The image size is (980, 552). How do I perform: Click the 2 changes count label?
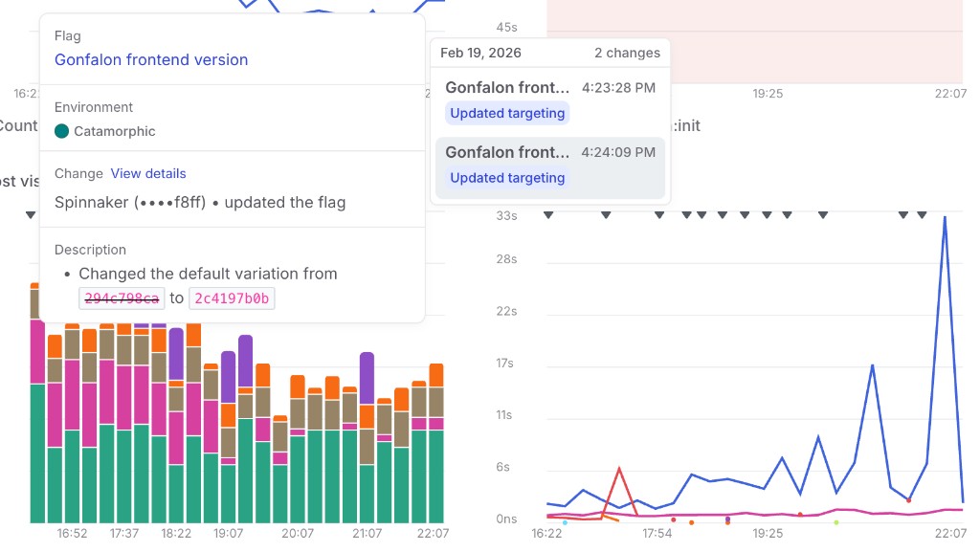(x=627, y=53)
